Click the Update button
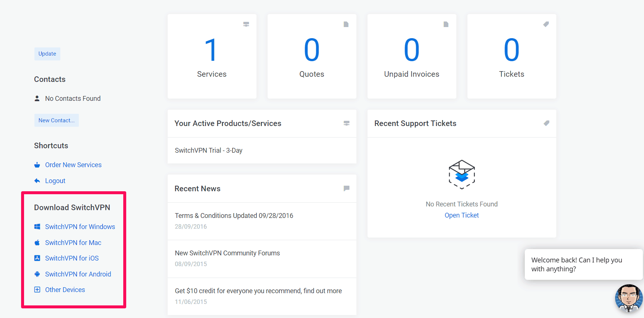 (47, 54)
